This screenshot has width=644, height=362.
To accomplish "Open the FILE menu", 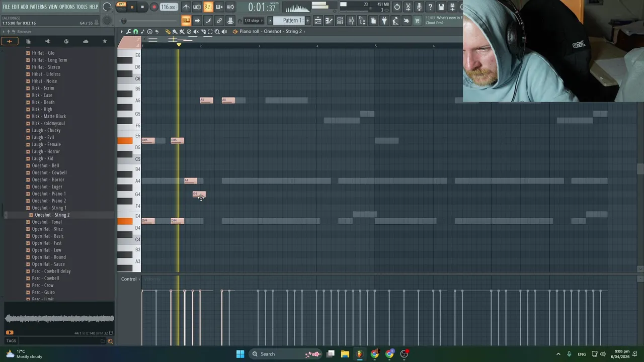I will point(6,7).
